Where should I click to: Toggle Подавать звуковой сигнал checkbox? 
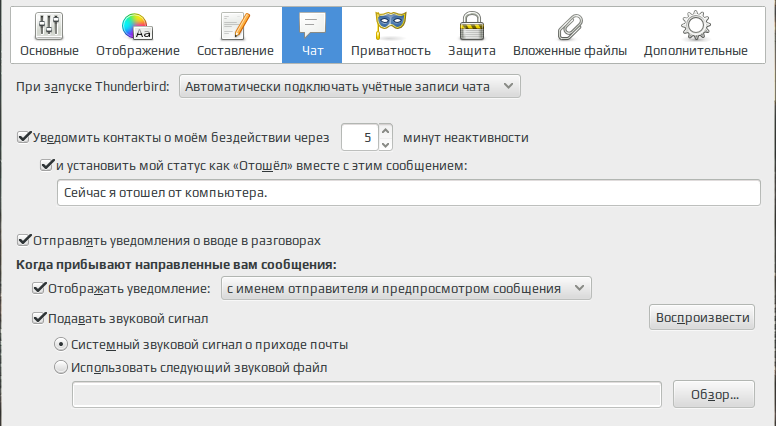point(39,318)
